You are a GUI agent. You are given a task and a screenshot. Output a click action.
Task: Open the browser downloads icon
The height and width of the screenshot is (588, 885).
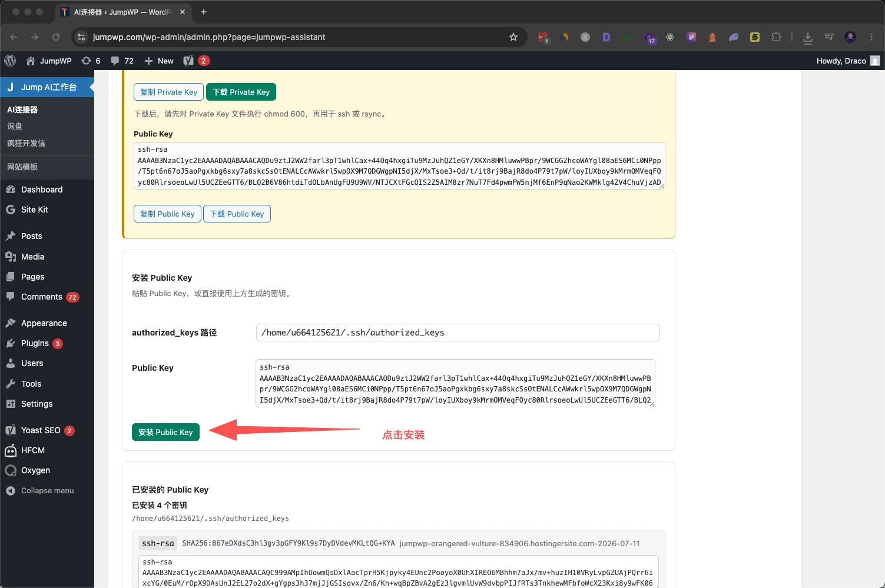[808, 37]
